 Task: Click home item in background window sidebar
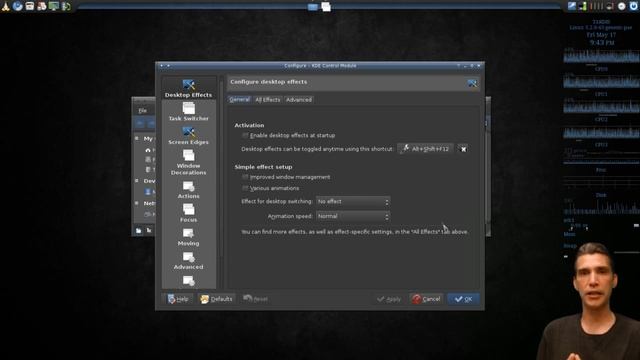[x=148, y=150]
